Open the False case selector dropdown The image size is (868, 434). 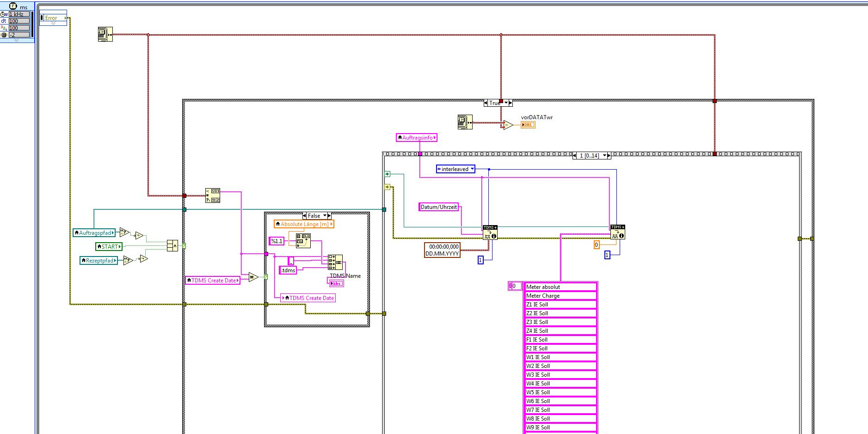click(x=325, y=216)
